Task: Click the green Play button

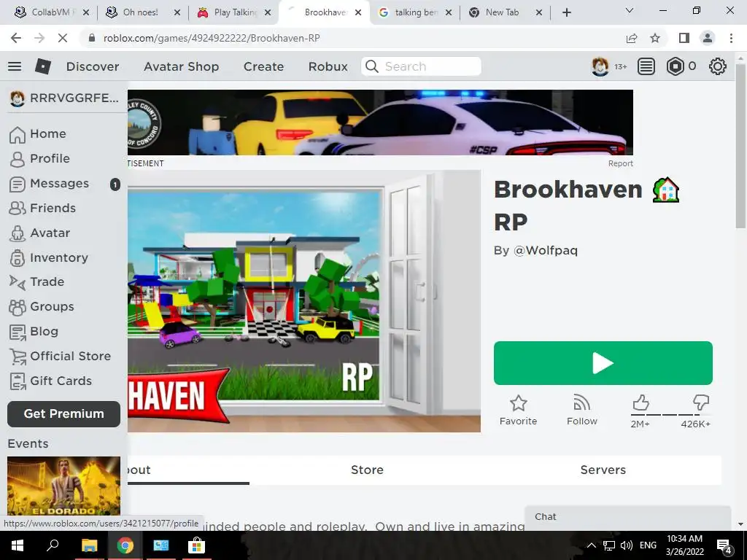Action: (603, 363)
